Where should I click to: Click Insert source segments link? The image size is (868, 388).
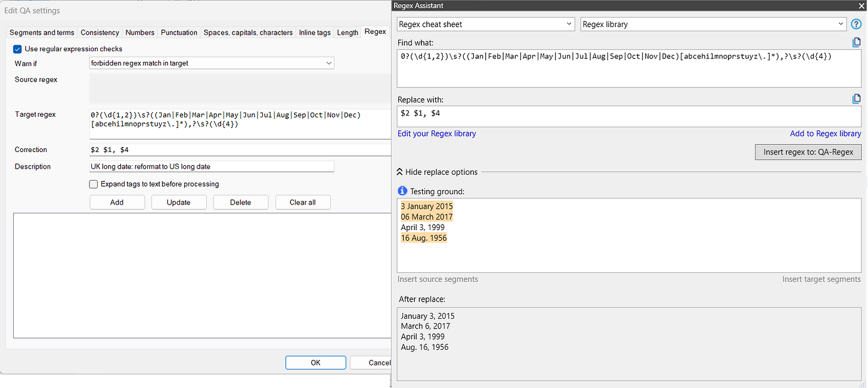[x=438, y=279]
